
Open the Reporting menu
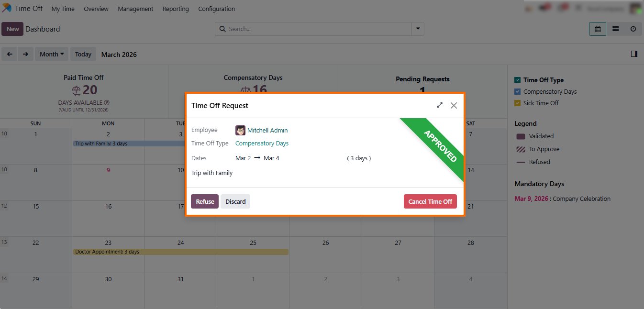pos(176,9)
